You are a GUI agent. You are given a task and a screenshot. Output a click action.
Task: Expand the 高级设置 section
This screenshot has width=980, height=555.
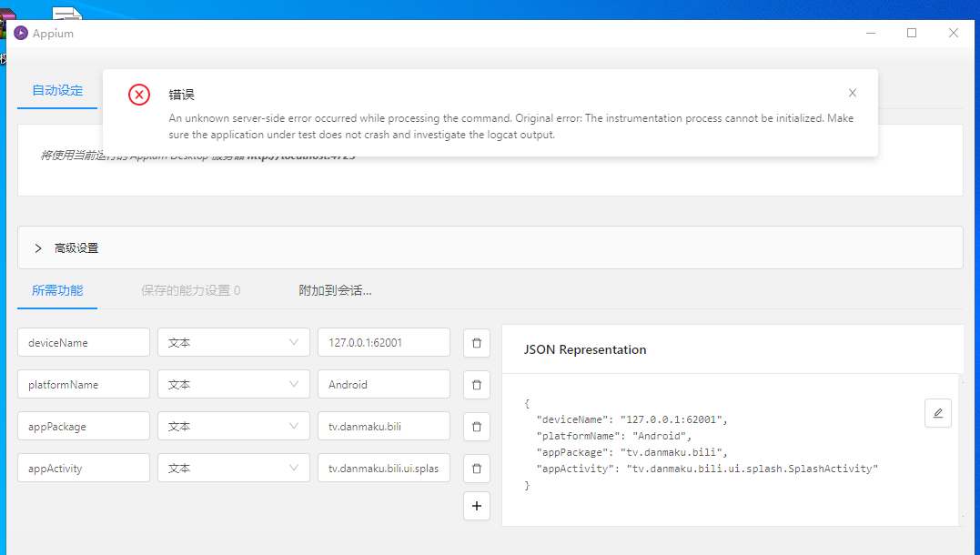[38, 248]
